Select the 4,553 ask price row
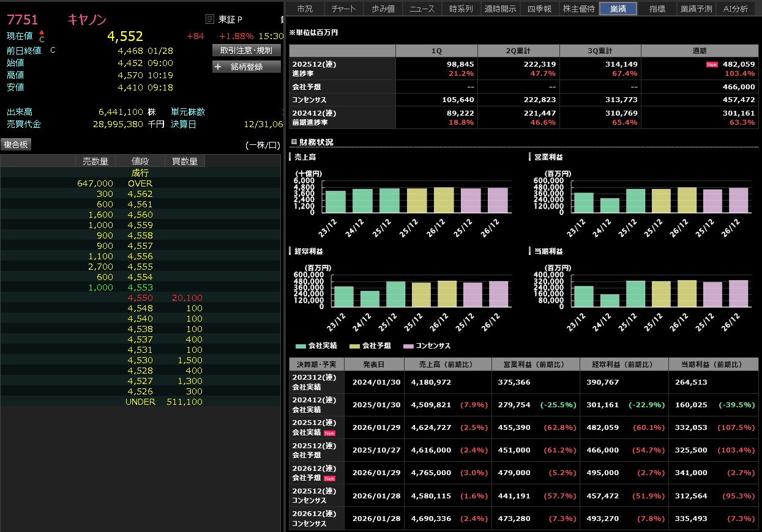Image resolution: width=762 pixels, height=532 pixels. coord(140,287)
